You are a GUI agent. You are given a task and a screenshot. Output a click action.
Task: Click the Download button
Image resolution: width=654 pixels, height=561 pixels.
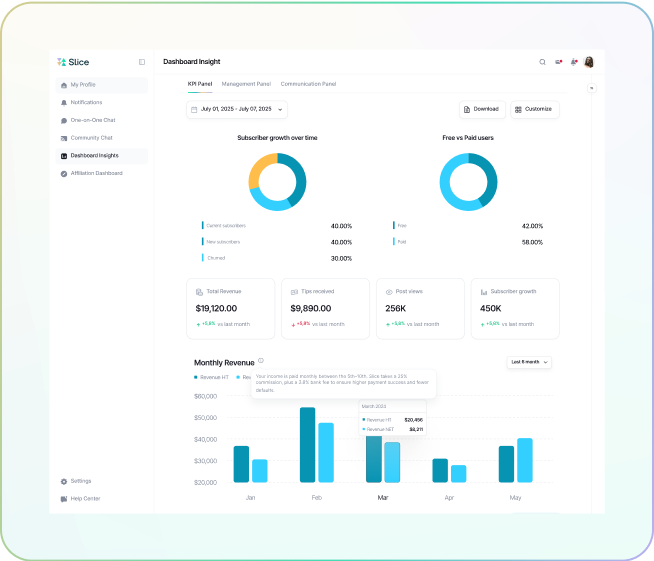(482, 109)
